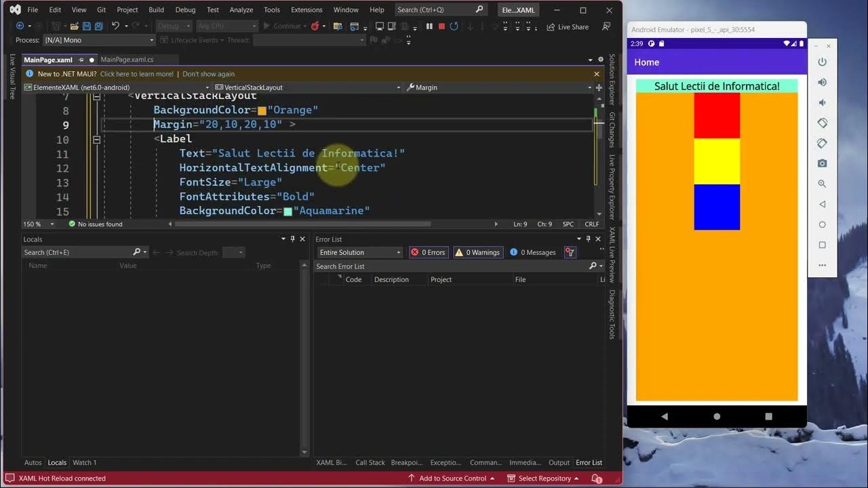Screen dimensions: 868x488
Task: Click the Android back button on the phone screen
Action: click(665, 416)
